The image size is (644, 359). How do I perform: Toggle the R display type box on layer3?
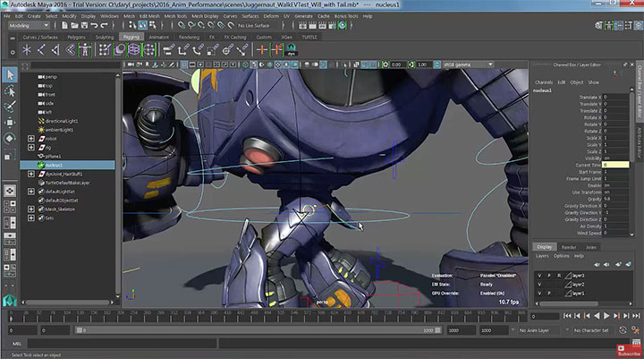pos(559,276)
